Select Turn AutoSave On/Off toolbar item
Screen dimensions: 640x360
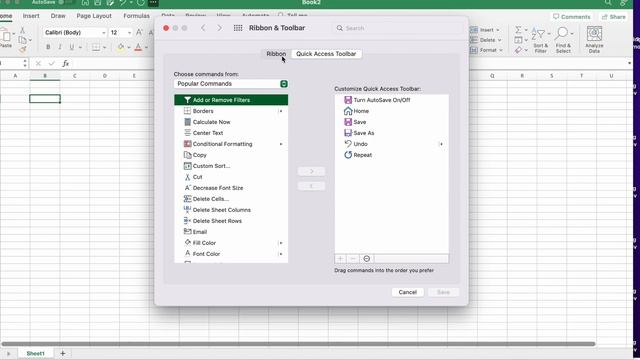pos(391,100)
